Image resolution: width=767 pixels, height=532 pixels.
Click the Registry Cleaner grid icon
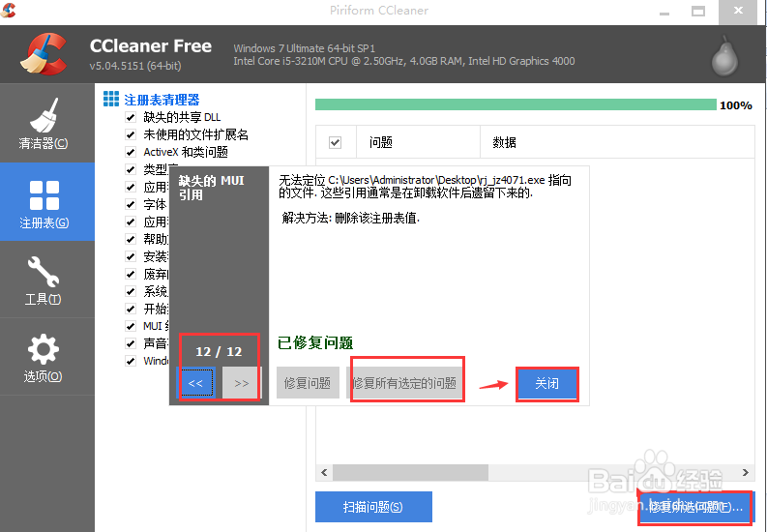click(111, 99)
